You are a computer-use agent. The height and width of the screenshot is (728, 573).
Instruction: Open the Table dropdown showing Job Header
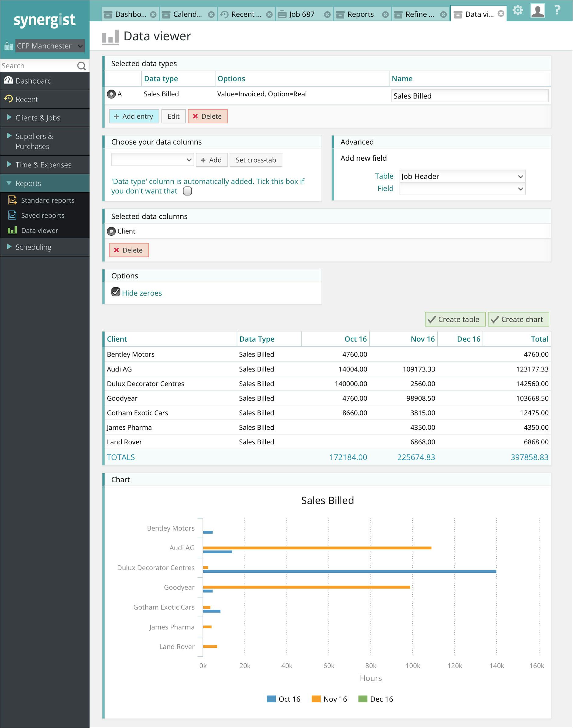pos(462,176)
